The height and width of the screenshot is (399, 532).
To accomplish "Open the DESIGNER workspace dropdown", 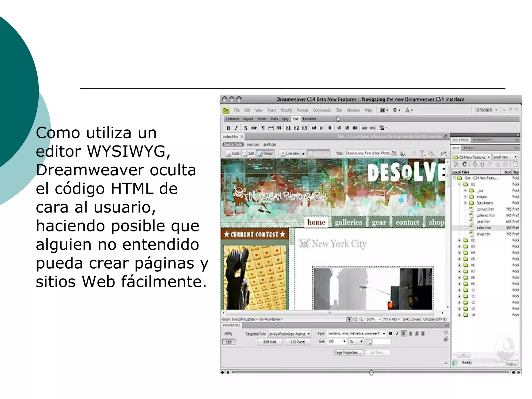I will tap(486, 110).
